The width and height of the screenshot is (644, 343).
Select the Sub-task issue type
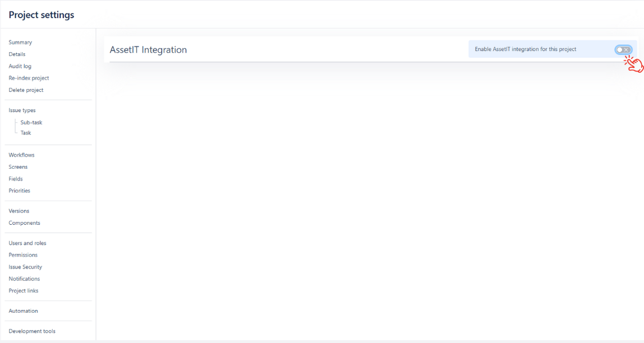click(x=31, y=123)
